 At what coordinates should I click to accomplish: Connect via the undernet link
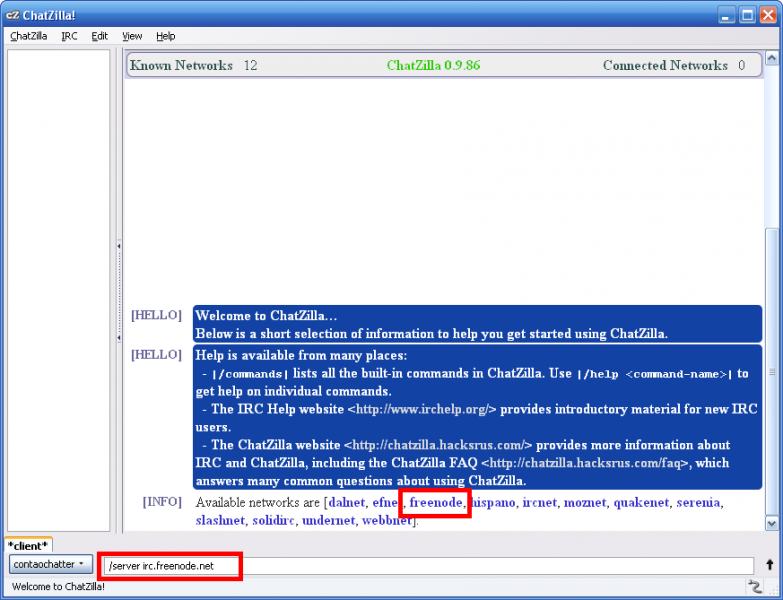[x=328, y=521]
